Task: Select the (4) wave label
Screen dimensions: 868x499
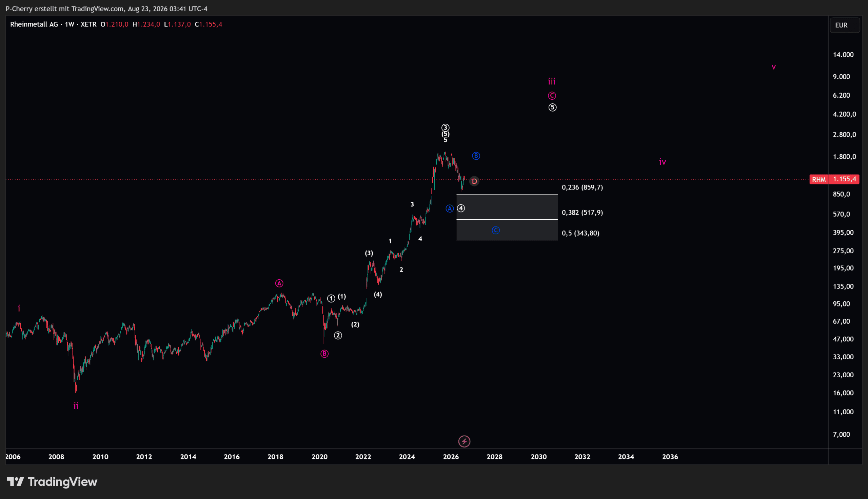Action: [x=378, y=294]
